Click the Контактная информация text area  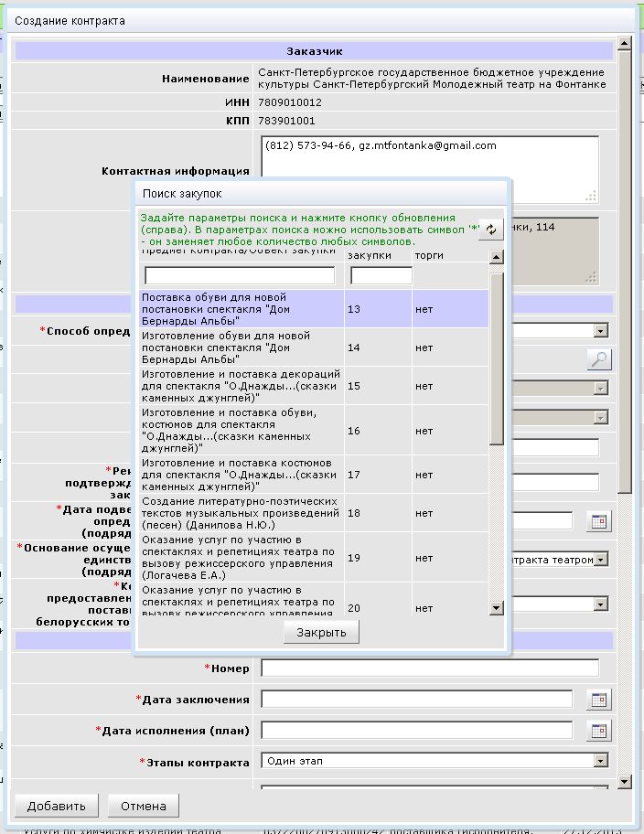coord(430,169)
